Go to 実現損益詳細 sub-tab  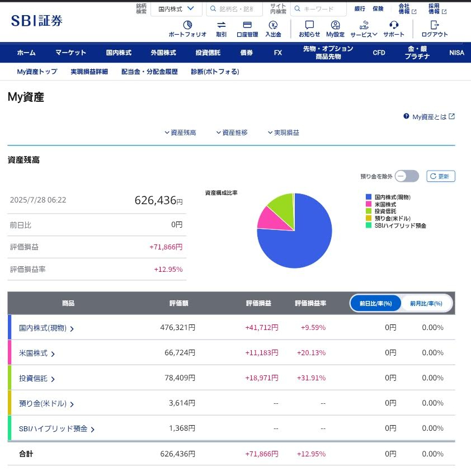click(90, 72)
